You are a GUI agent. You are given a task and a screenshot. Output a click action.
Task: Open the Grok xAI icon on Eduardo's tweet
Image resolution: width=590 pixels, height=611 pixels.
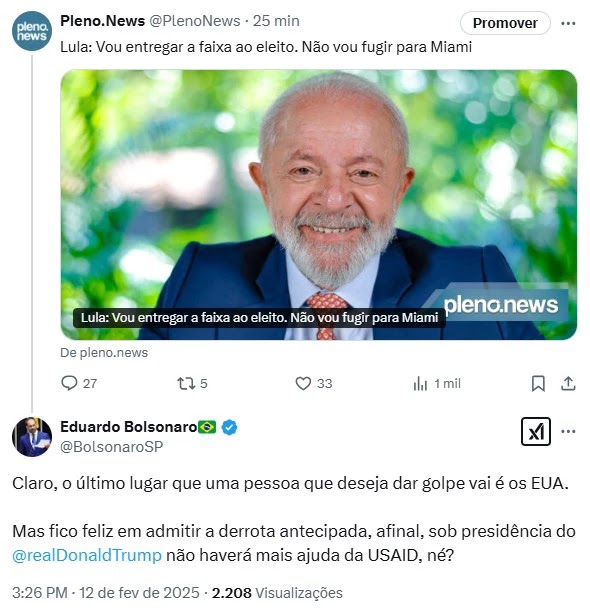536,431
